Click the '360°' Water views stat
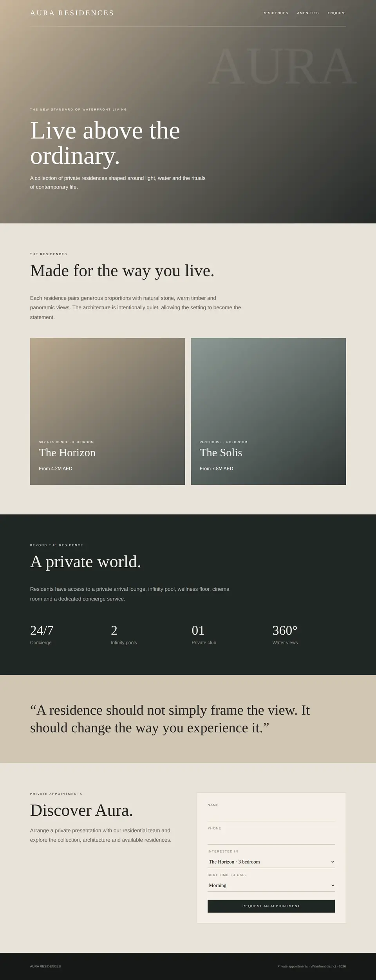The image size is (376, 980). pos(285,630)
